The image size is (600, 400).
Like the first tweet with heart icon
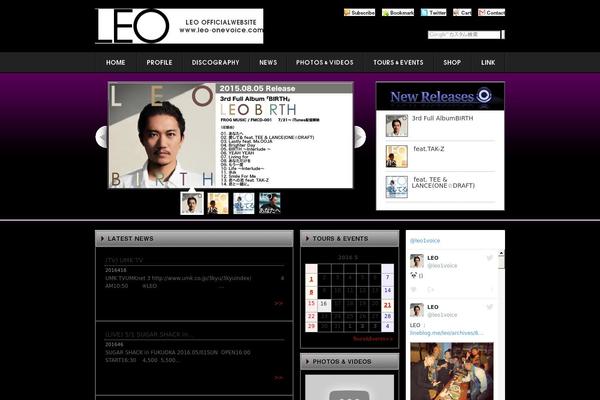[x=414, y=290]
